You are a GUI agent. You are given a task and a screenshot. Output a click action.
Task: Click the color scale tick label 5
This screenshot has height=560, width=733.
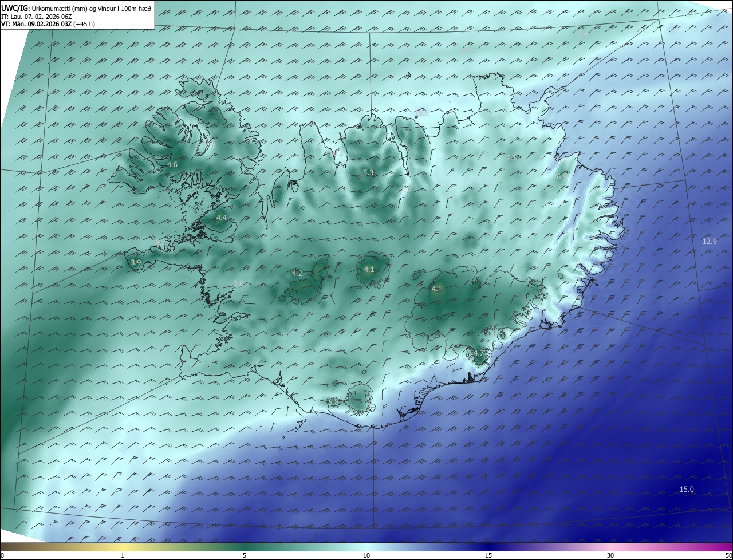click(245, 555)
